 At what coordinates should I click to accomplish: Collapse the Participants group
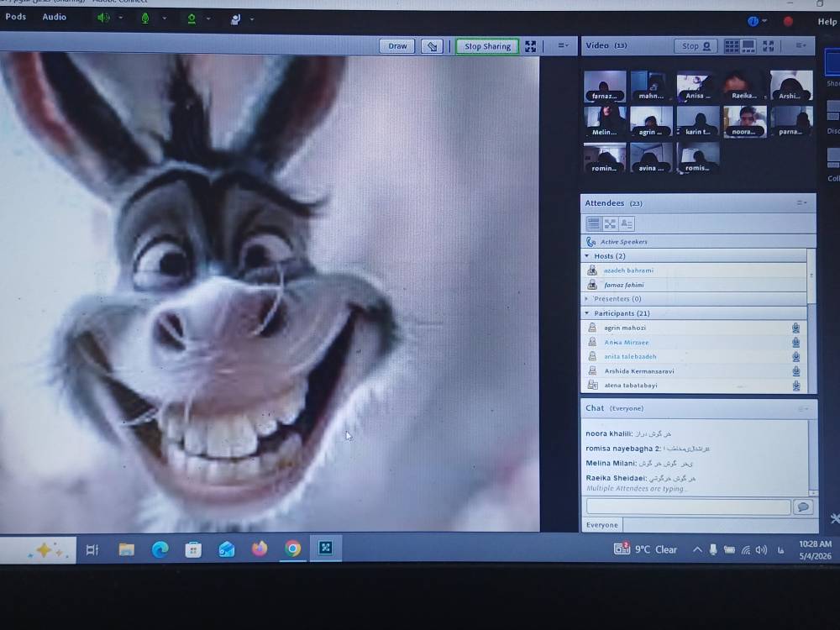[x=586, y=313]
